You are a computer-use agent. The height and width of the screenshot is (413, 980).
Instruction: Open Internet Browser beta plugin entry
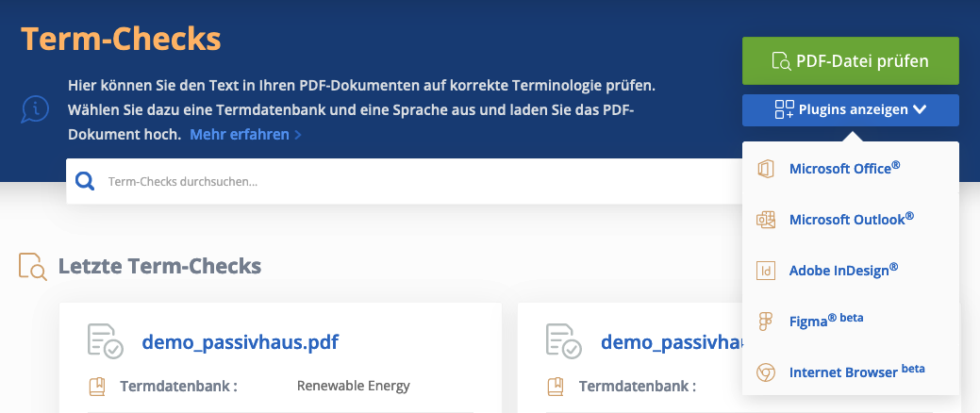[856, 372]
